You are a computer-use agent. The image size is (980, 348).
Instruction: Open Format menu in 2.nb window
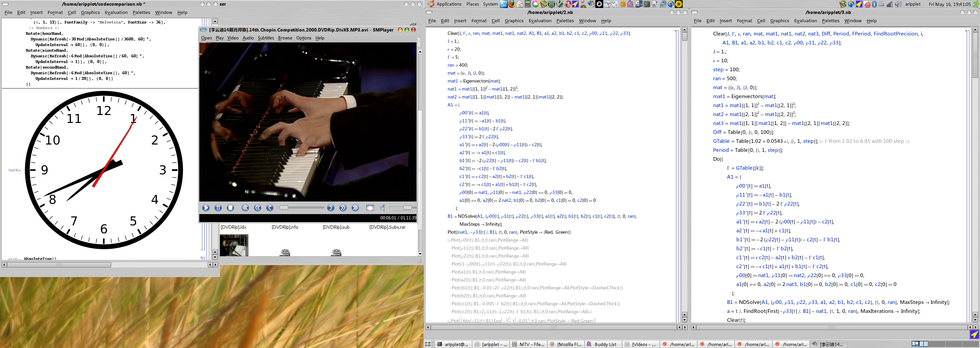coord(479,21)
